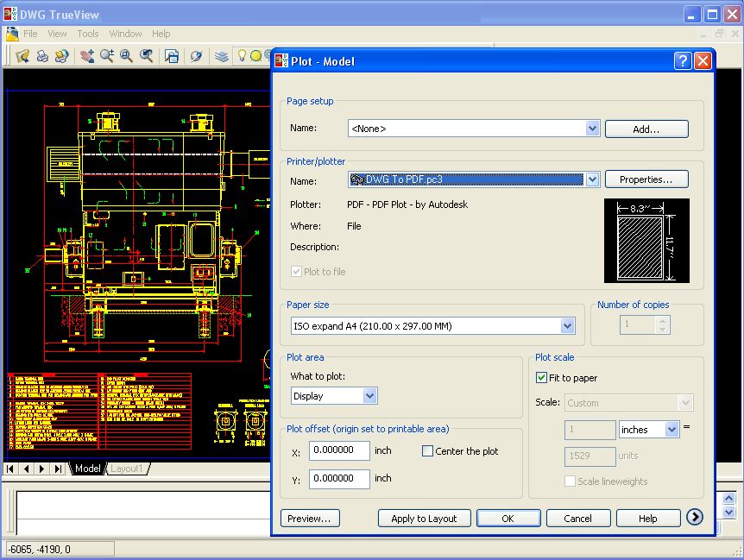Click the Preview... button
This screenshot has height=560, width=744.
310,519
